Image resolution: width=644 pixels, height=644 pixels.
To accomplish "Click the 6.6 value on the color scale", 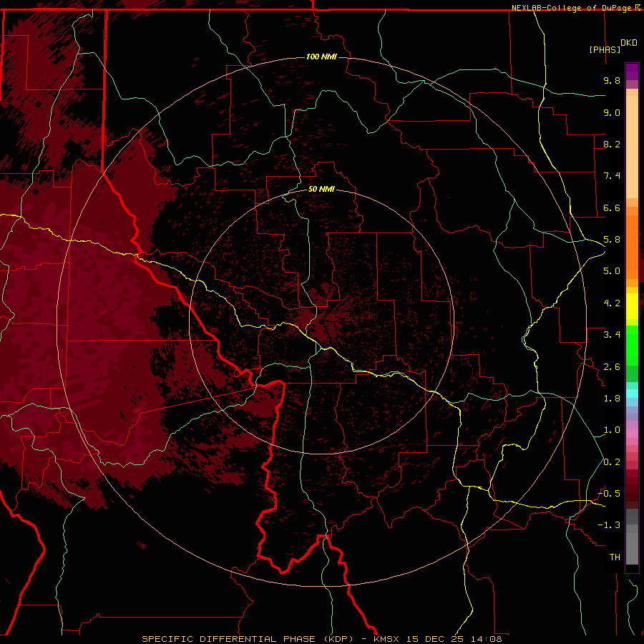I will tap(612, 208).
